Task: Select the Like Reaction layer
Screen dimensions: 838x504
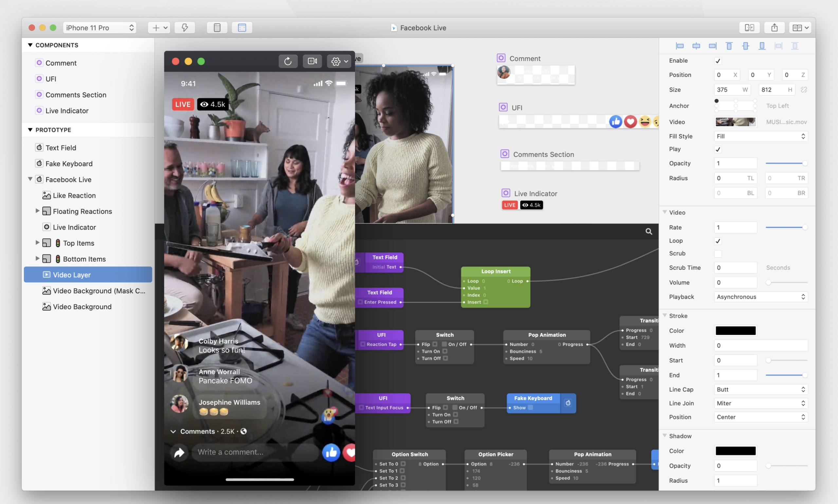Action: pos(88,195)
